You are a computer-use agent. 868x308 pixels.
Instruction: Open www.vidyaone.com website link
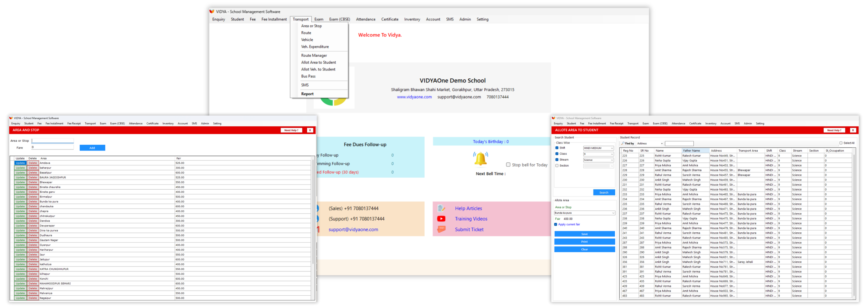(x=414, y=97)
